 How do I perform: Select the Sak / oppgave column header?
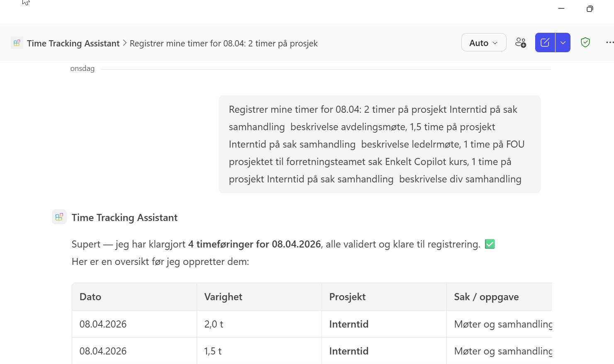point(486,297)
